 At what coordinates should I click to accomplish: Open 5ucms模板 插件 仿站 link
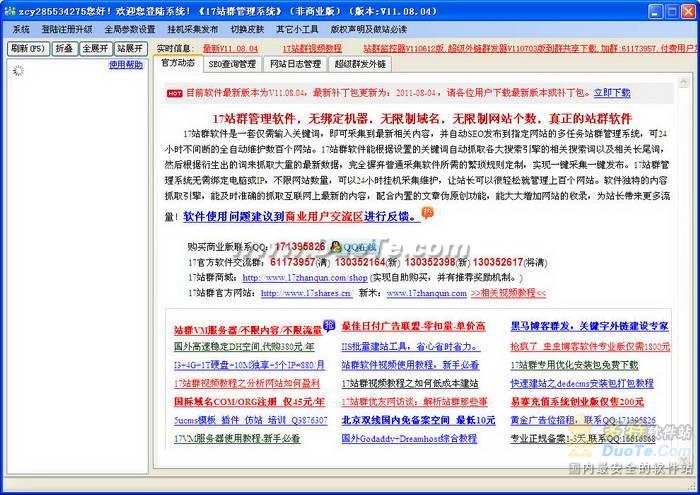click(x=250, y=420)
